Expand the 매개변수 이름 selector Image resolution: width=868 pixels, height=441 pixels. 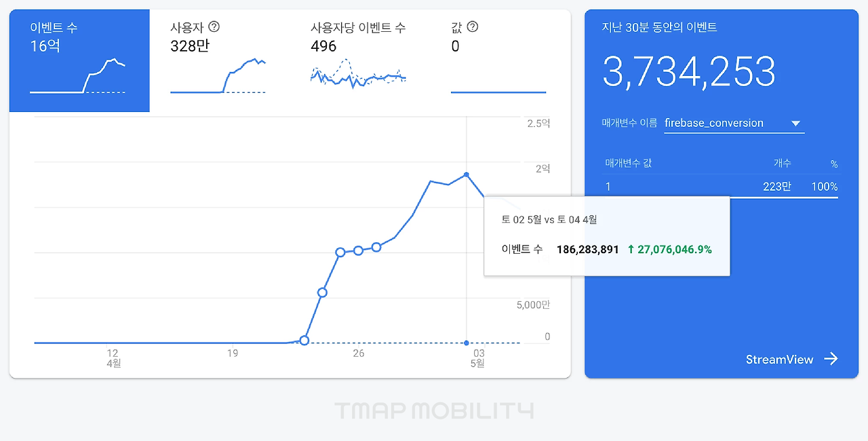pyautogui.click(x=734, y=123)
